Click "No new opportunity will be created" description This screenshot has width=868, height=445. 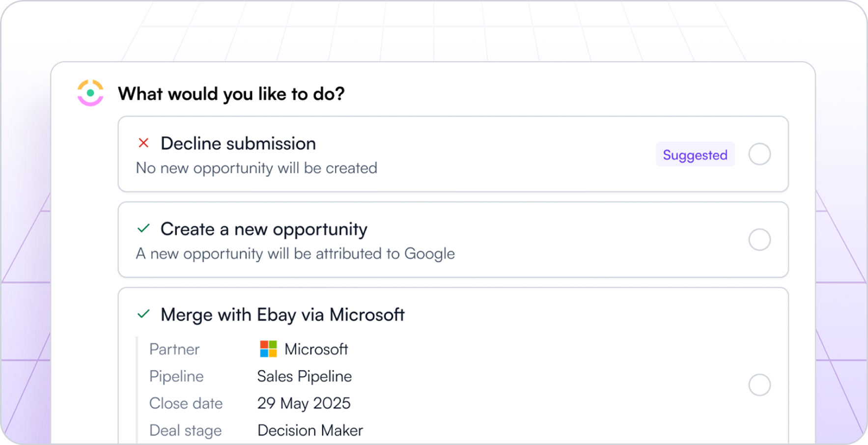[x=256, y=168]
